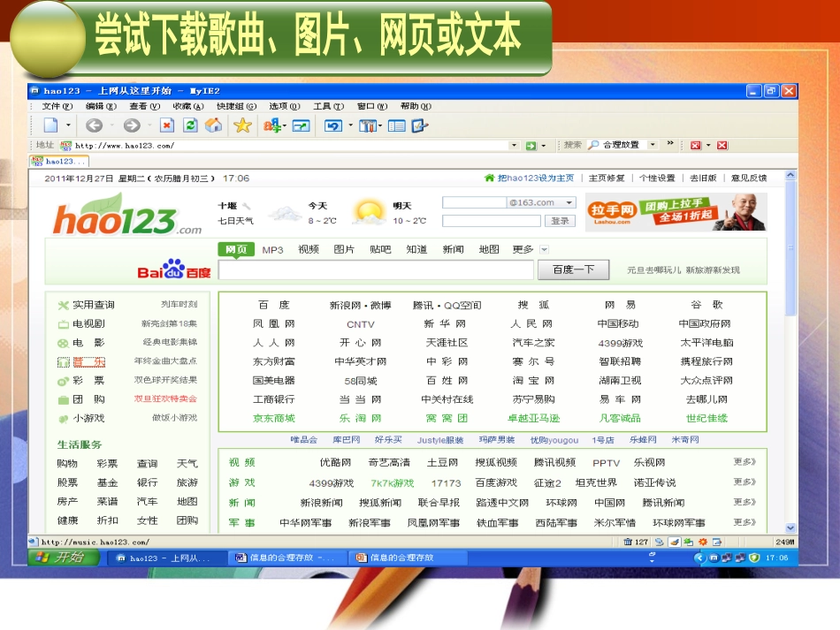
Task: Open the 收藏 menu
Action: pyautogui.click(x=188, y=106)
